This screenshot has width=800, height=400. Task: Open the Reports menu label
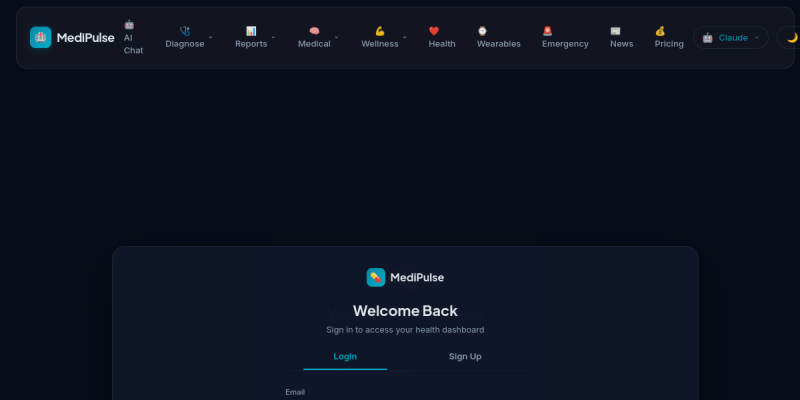251,44
